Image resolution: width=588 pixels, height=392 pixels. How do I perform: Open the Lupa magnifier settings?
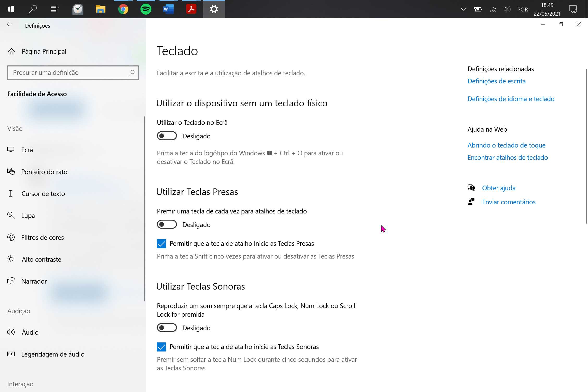click(28, 216)
